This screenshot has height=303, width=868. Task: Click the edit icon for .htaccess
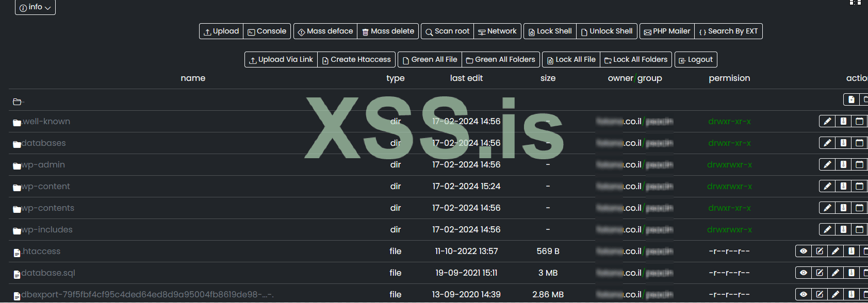coord(820,251)
